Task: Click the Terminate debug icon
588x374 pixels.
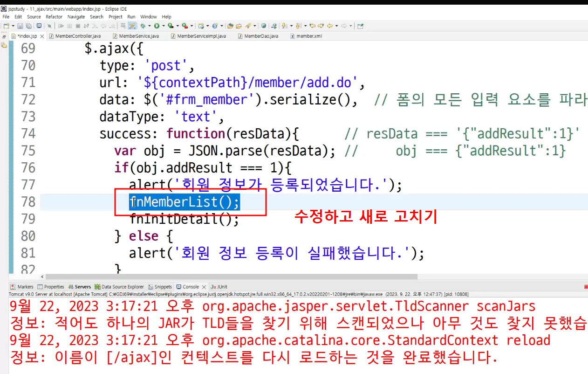Action: (78, 26)
